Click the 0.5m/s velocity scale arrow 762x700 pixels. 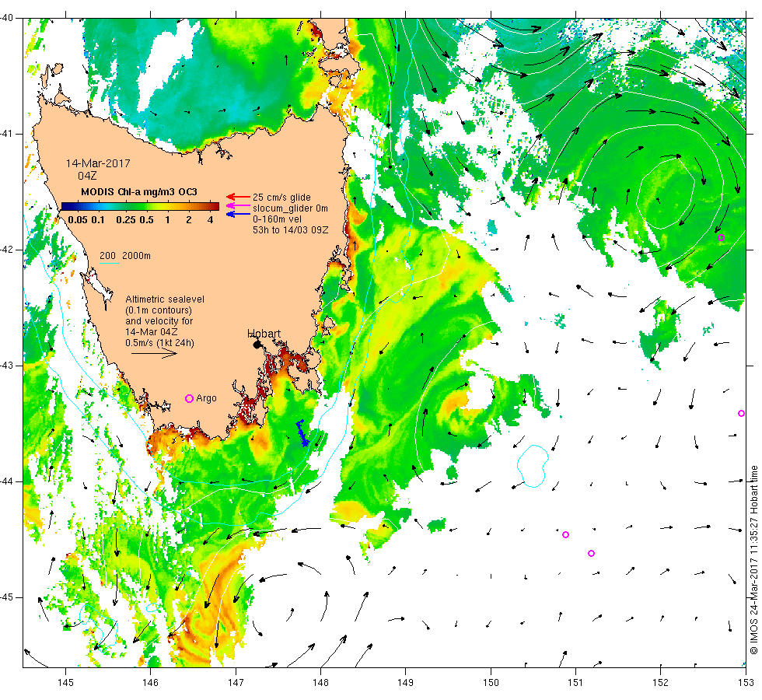click(x=155, y=353)
